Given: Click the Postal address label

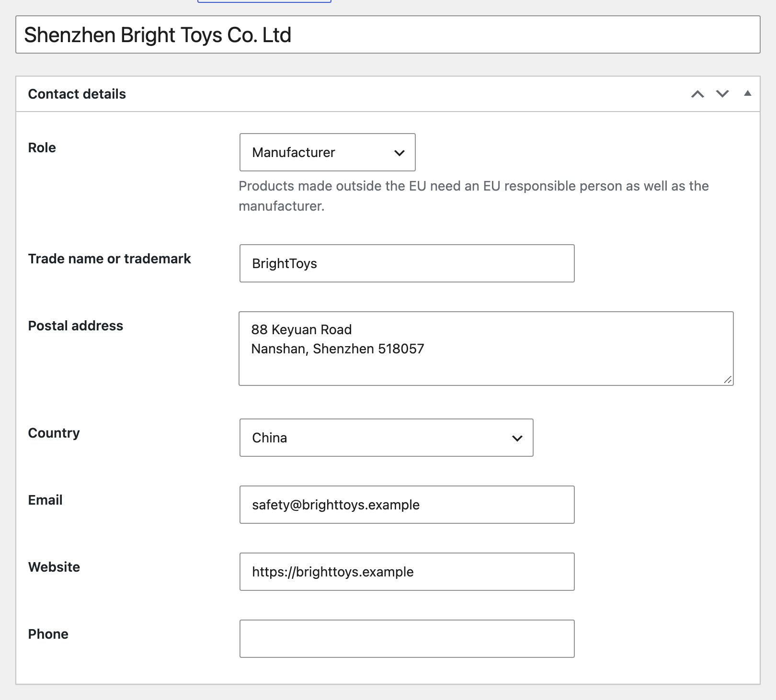Looking at the screenshot, I should 76,326.
